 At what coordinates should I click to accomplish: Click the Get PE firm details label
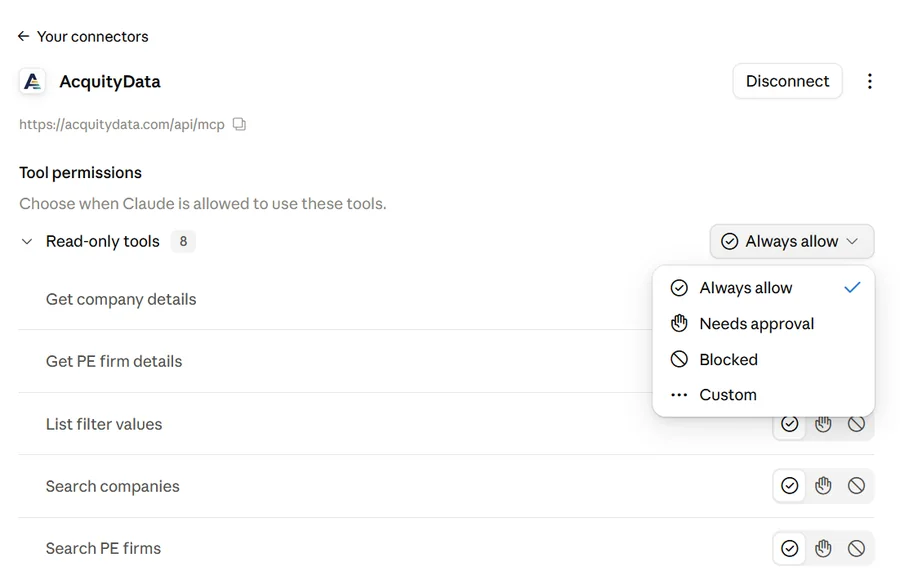point(114,362)
